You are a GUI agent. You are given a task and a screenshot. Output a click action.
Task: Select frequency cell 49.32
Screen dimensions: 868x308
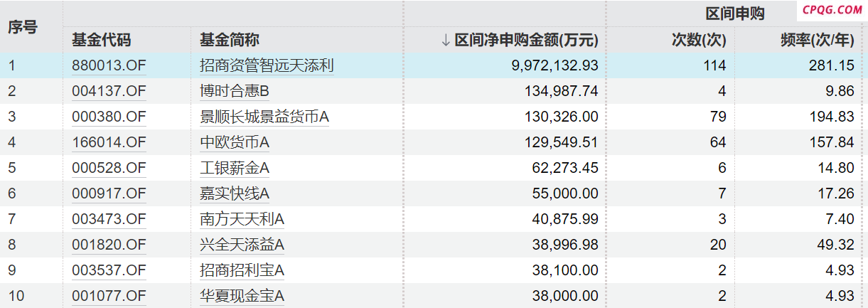[837, 245]
